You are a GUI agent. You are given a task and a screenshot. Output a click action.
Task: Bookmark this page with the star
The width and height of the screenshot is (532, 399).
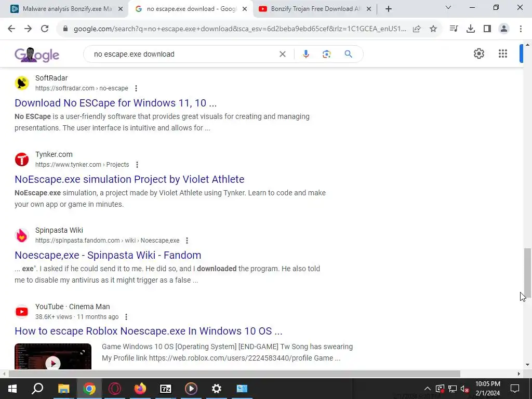click(433, 29)
